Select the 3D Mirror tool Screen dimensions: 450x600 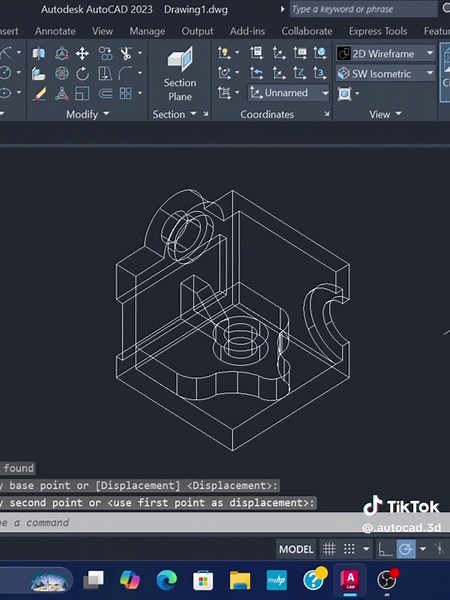click(39, 54)
